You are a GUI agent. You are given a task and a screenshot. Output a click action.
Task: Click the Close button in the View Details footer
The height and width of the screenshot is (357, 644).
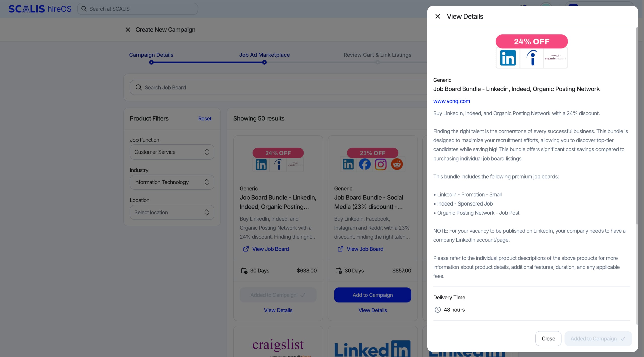point(548,338)
